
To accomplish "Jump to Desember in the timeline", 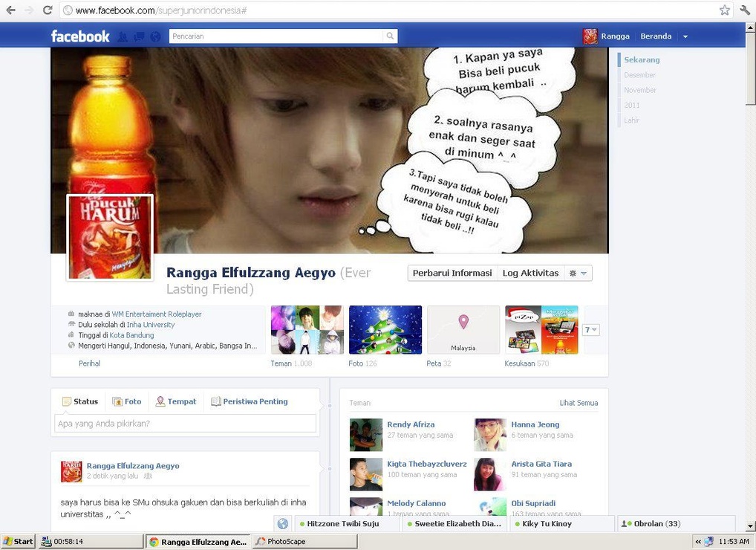I will point(639,75).
